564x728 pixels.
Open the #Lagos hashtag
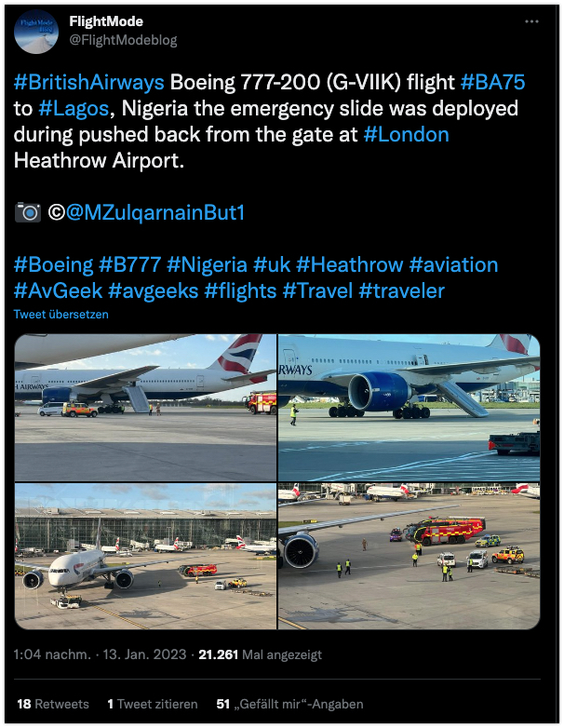74,108
